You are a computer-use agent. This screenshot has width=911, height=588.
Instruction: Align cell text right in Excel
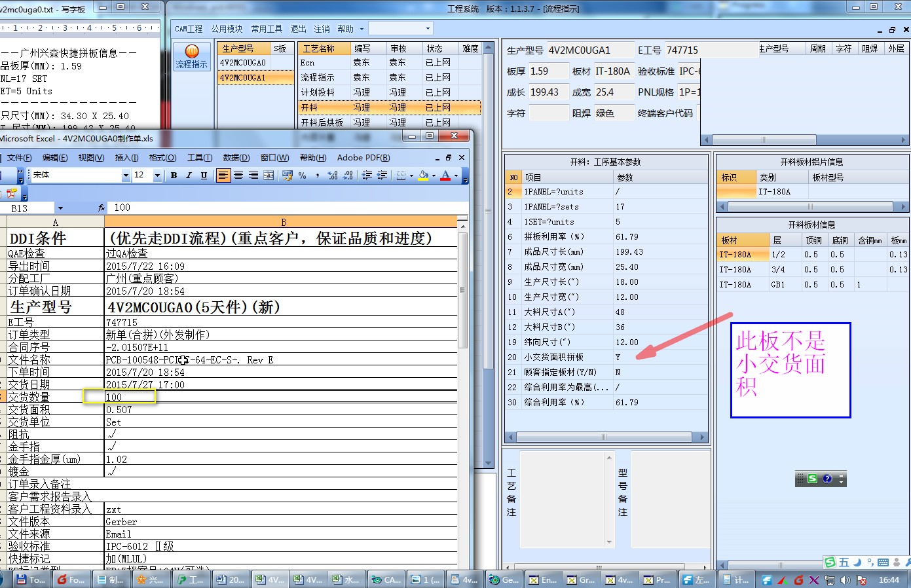click(x=253, y=175)
